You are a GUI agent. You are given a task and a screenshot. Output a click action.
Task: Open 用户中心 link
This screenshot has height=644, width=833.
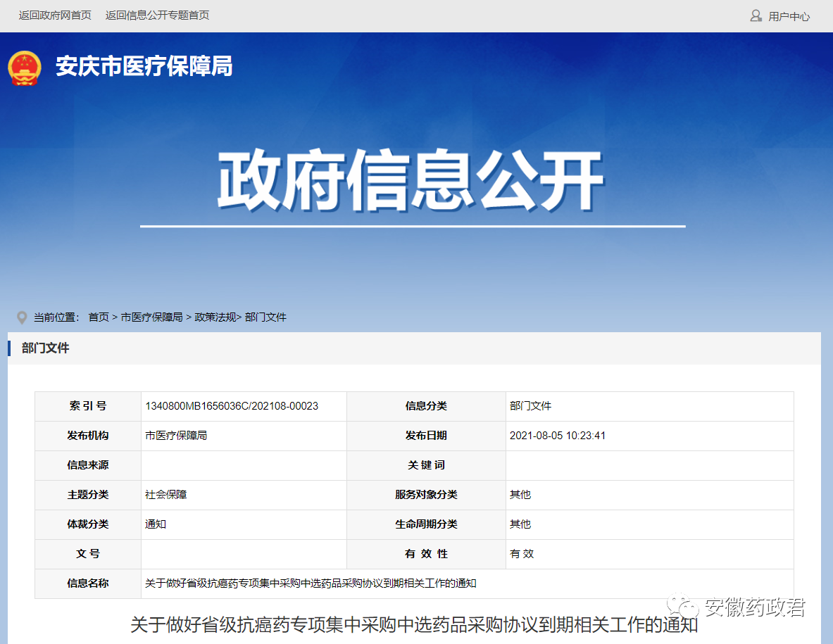coord(789,16)
